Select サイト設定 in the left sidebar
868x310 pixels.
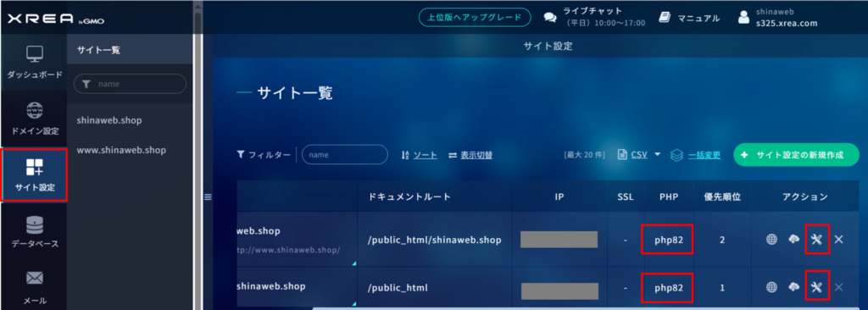click(x=34, y=175)
